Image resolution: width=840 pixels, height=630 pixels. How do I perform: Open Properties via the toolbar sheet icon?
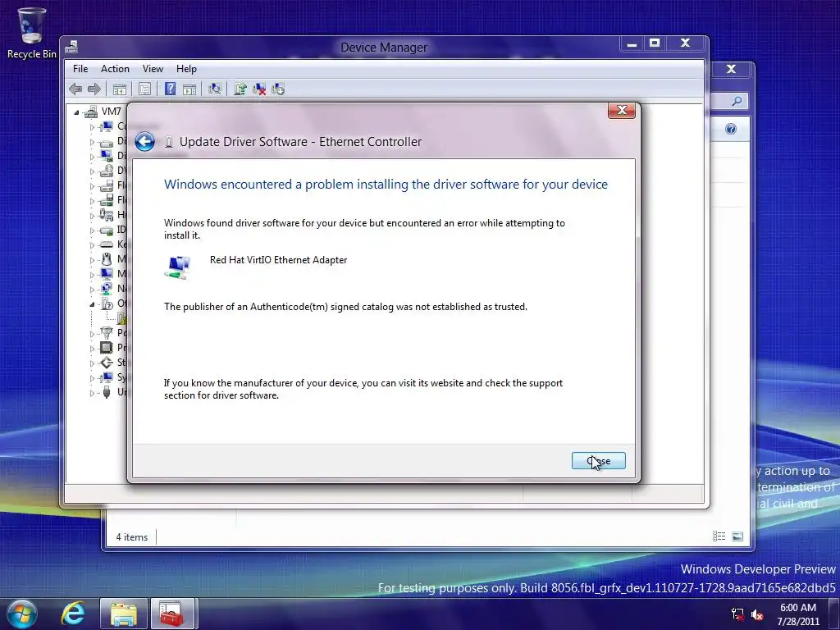tap(144, 89)
